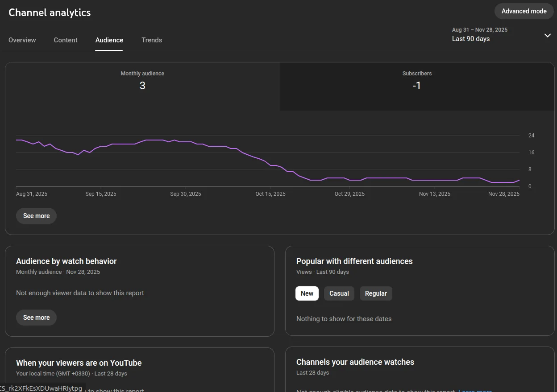The image size is (557, 392).
Task: Click the y-axis value 24
Action: (531, 136)
